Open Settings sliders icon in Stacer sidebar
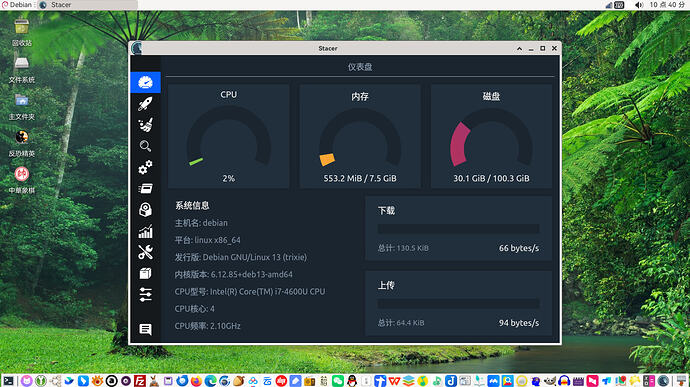This screenshot has width=690, height=387. 145,295
